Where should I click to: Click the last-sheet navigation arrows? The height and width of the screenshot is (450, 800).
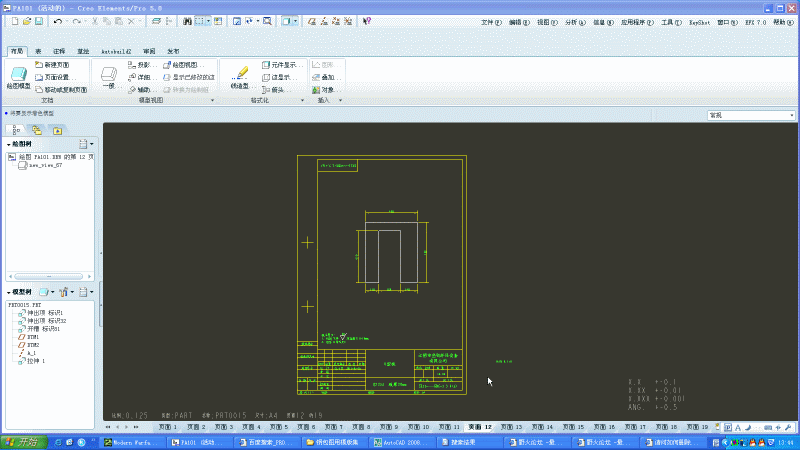[x=136, y=427]
